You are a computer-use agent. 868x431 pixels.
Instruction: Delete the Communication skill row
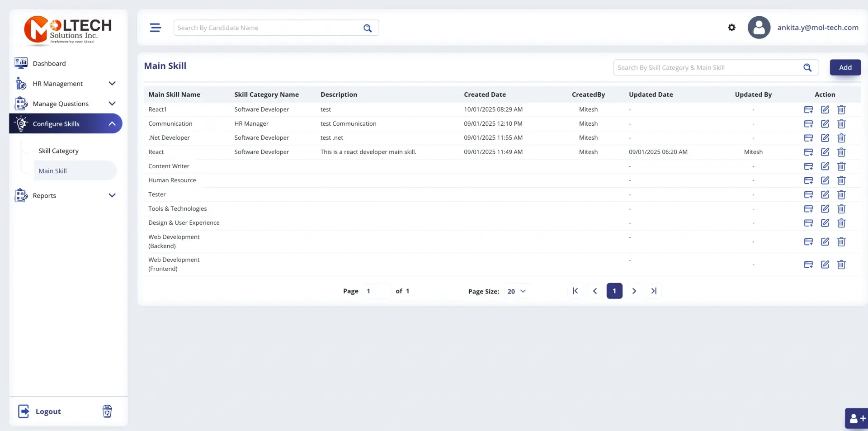[x=841, y=124]
